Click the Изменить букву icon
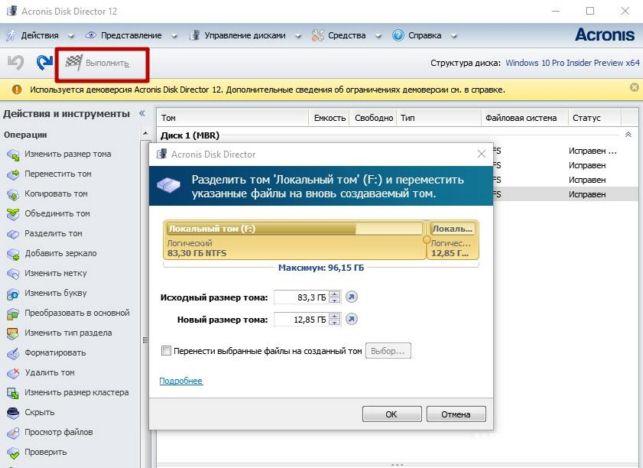The height and width of the screenshot is (468, 643). [13, 294]
